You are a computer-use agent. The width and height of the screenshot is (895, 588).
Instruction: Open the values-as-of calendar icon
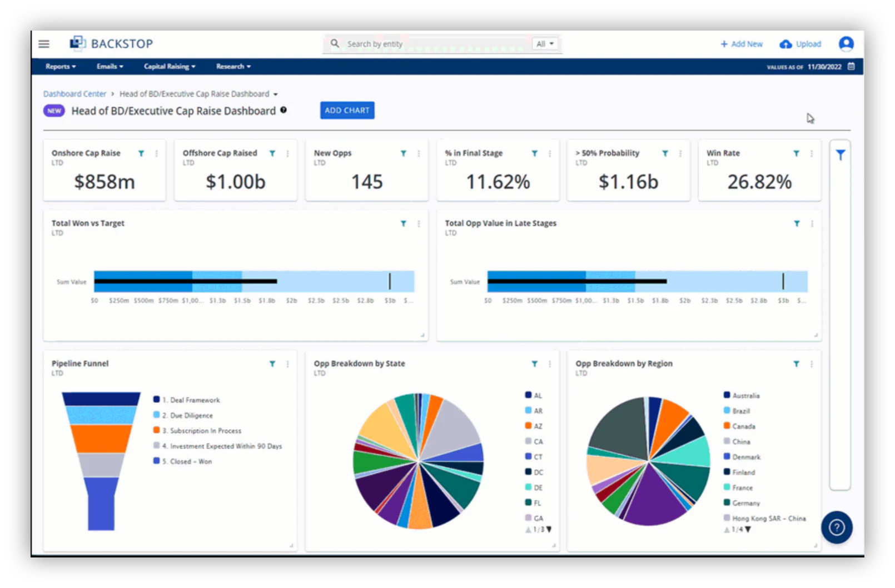851,66
